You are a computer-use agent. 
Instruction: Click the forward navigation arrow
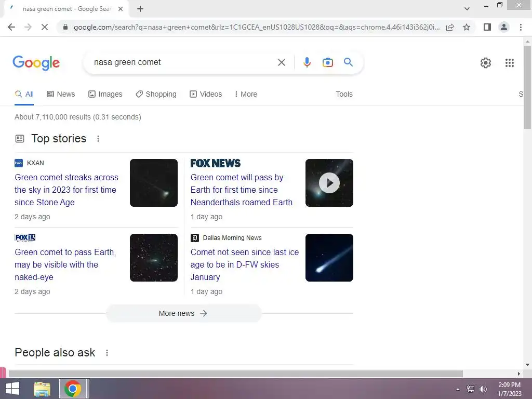(x=28, y=27)
